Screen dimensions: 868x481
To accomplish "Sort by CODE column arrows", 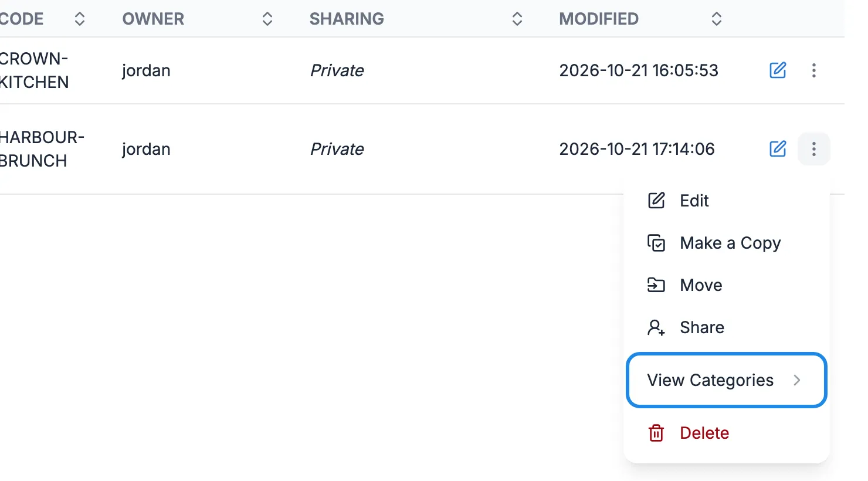I will click(x=80, y=19).
